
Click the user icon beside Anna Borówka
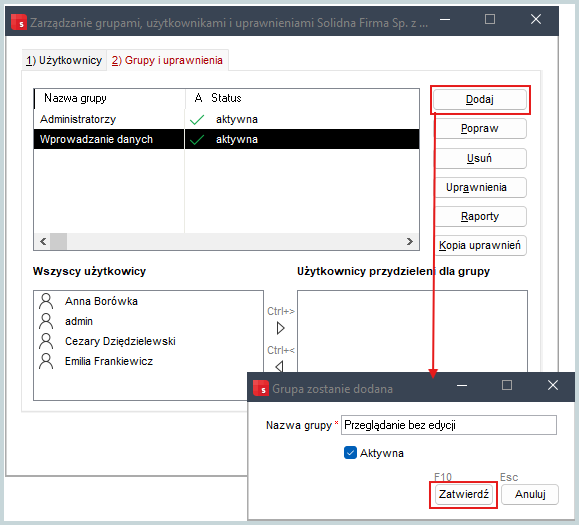[x=46, y=301]
